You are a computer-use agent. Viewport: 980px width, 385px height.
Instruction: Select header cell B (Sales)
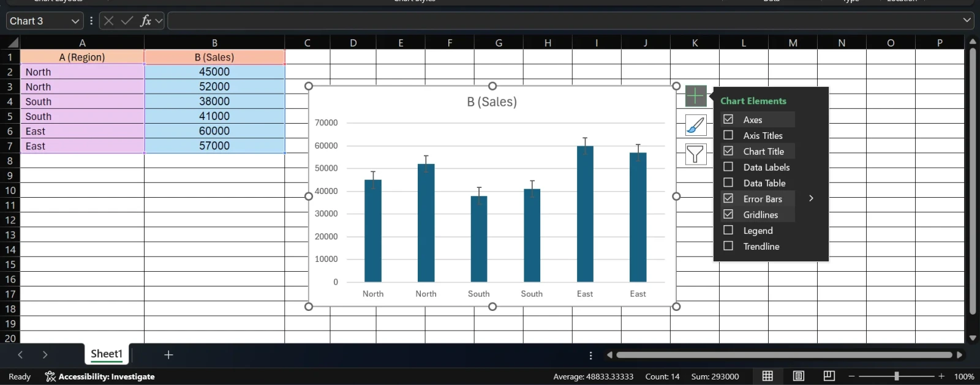(x=214, y=57)
